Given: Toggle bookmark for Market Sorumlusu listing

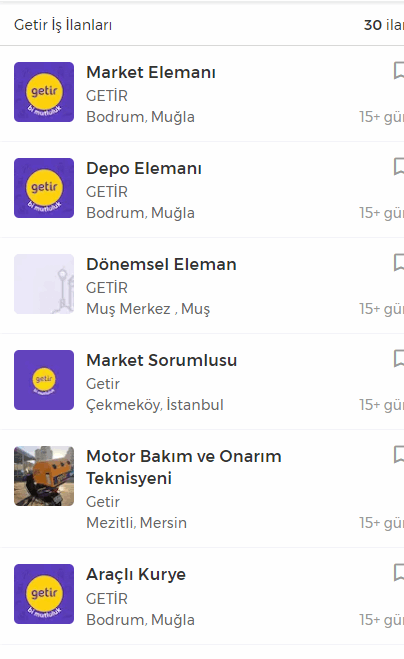Looking at the screenshot, I should pos(399,358).
